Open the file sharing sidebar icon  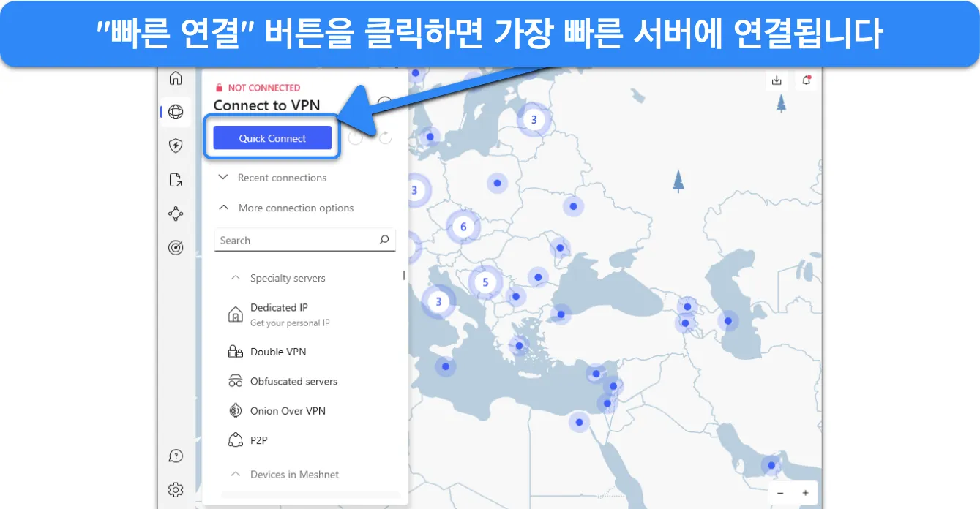(x=176, y=180)
